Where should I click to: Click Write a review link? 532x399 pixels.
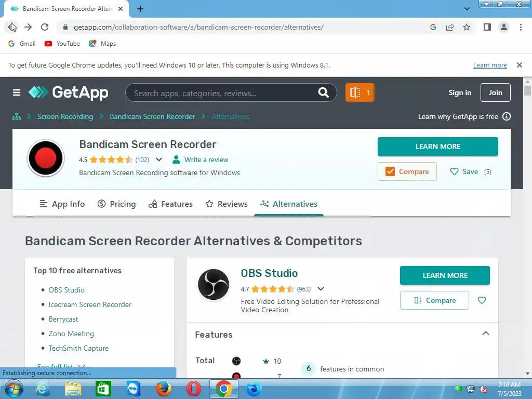206,160
